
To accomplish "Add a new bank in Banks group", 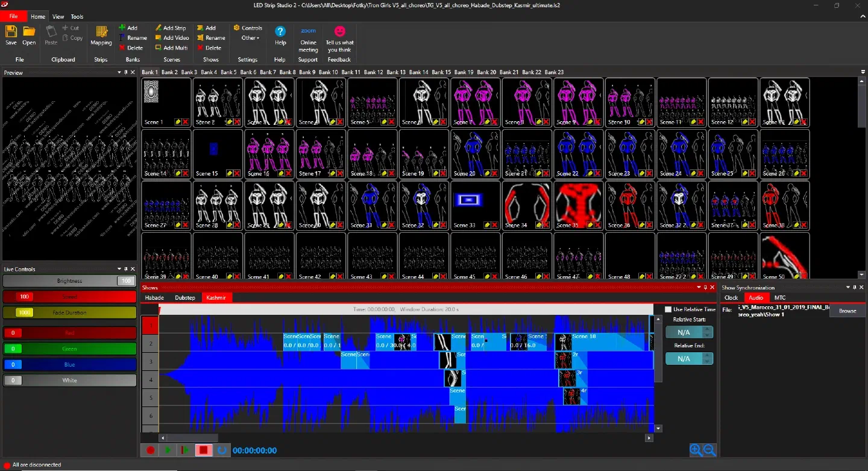I will 128,28.
